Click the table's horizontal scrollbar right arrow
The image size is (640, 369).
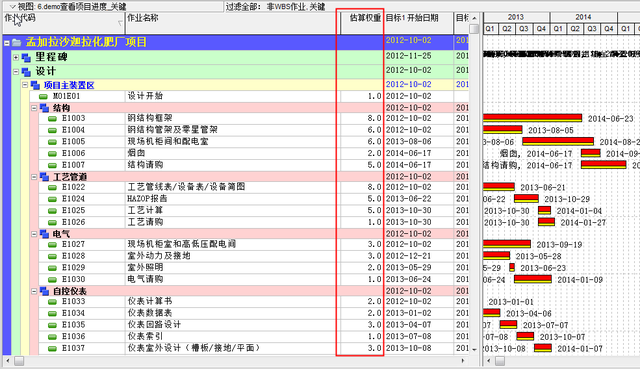[x=462, y=361]
